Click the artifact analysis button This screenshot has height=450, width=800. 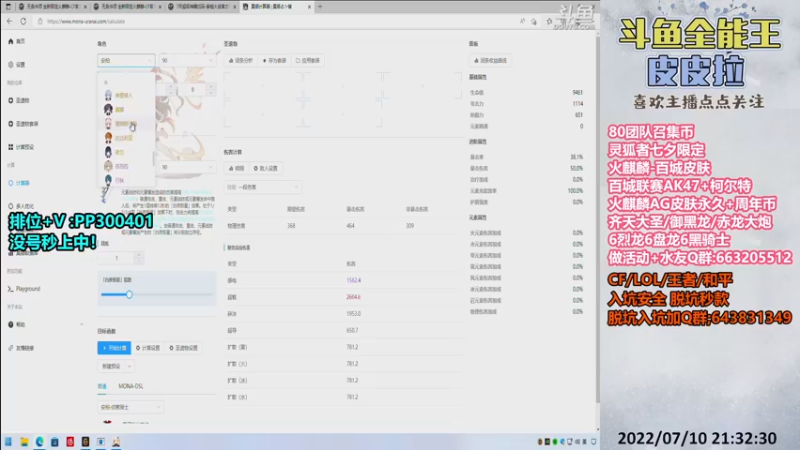click(x=241, y=60)
